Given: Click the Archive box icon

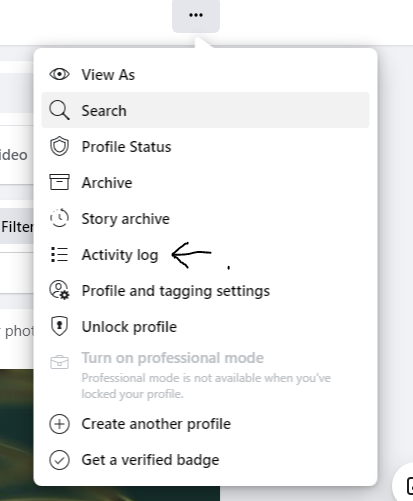Looking at the screenshot, I should (59, 182).
